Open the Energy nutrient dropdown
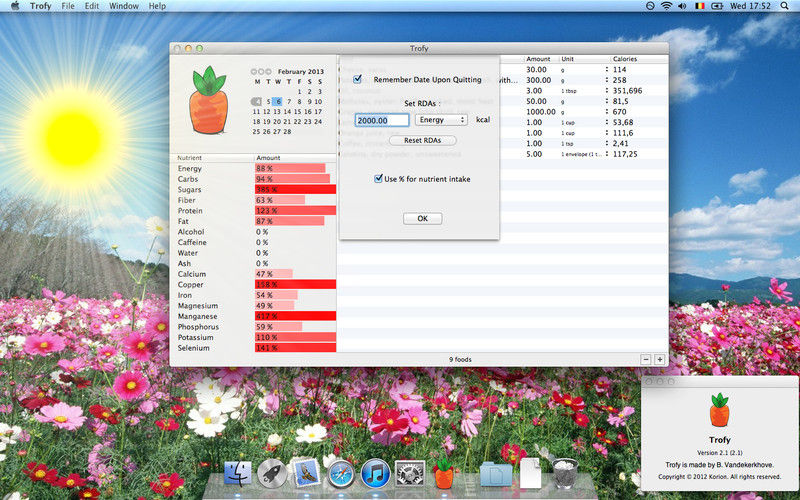800x500 pixels. point(441,120)
